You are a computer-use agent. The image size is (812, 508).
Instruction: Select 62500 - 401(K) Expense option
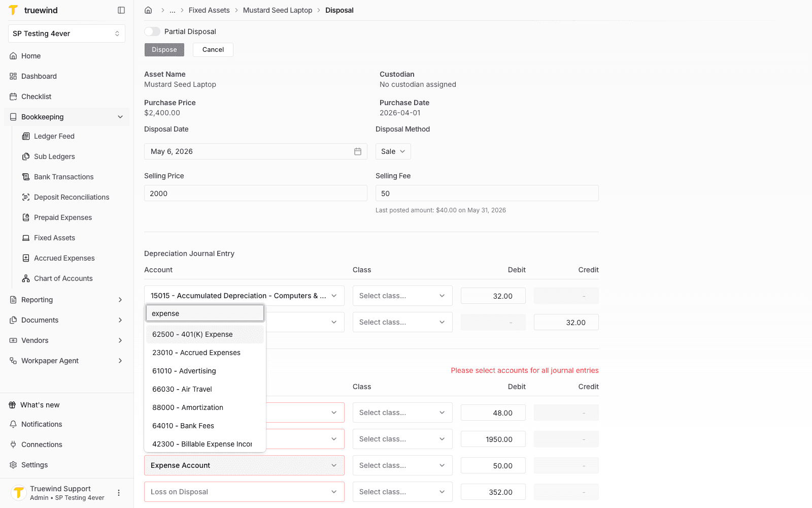click(205, 334)
